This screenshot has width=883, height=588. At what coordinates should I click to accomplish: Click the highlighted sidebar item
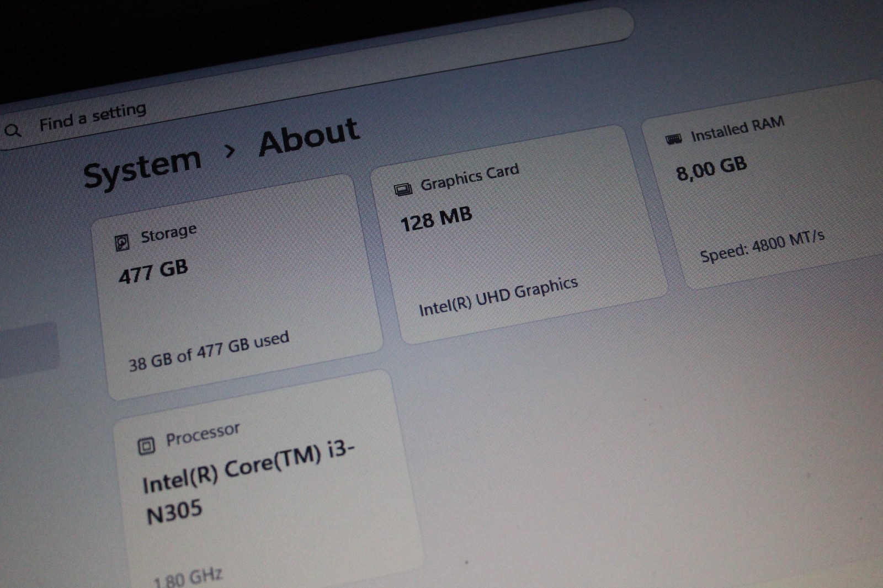click(x=29, y=350)
